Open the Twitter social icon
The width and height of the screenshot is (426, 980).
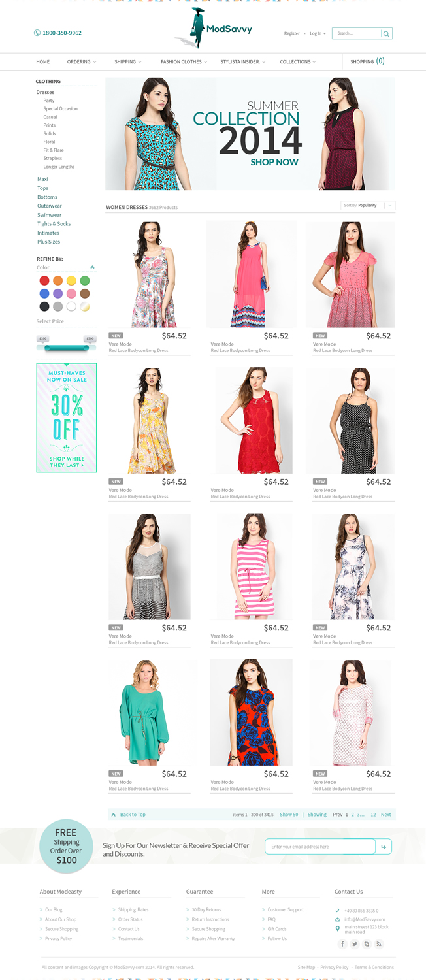(x=355, y=944)
